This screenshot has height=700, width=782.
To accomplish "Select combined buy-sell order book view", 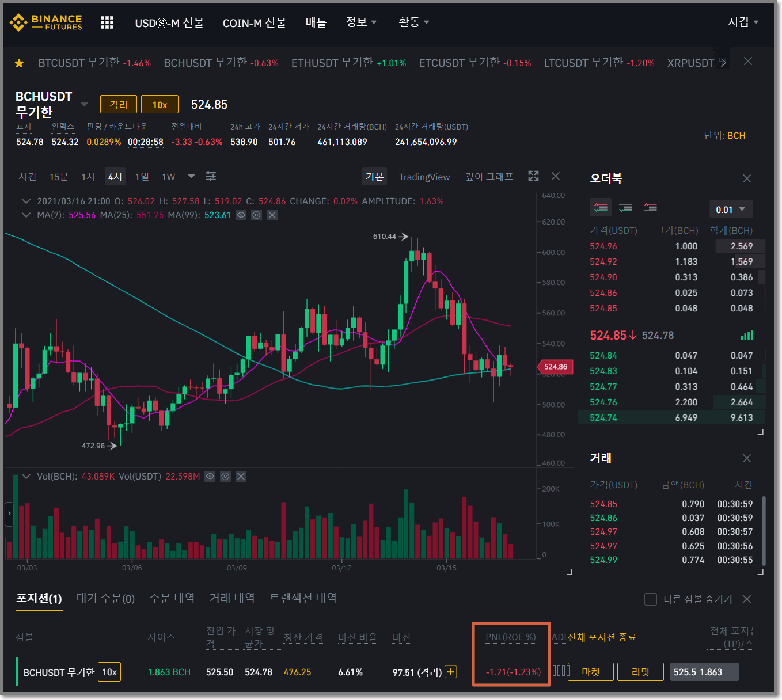I will click(601, 207).
